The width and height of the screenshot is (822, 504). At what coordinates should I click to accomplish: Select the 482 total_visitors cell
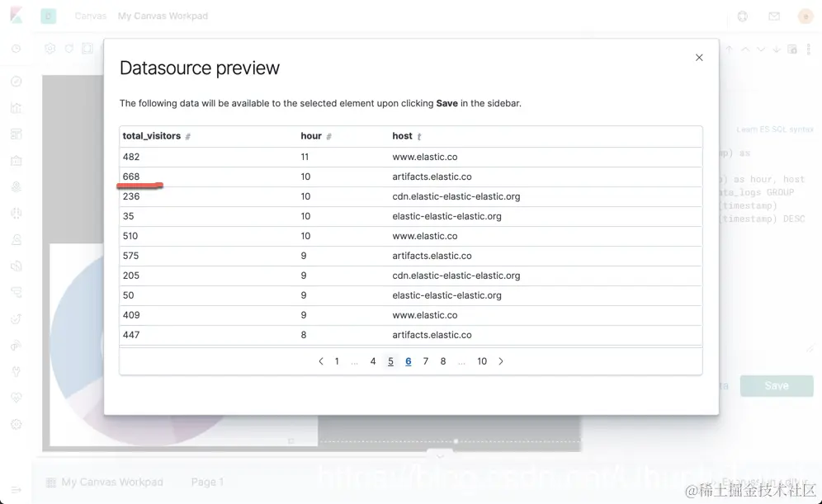pyautogui.click(x=131, y=157)
